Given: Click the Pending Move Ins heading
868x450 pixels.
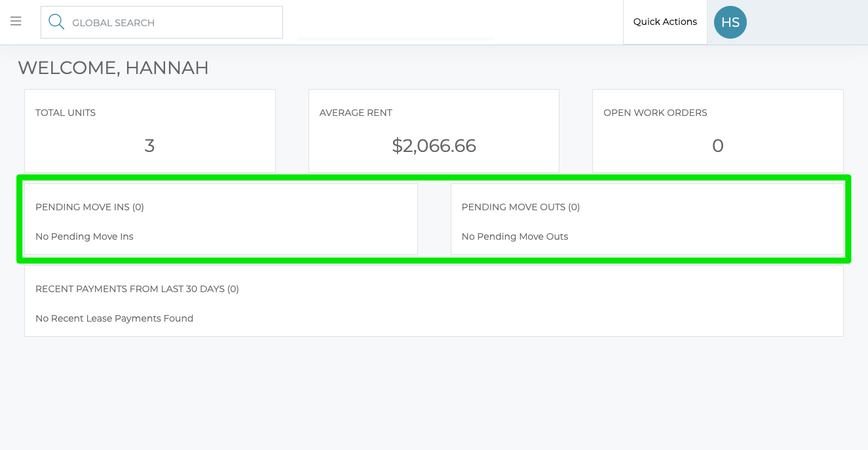Looking at the screenshot, I should tap(90, 207).
